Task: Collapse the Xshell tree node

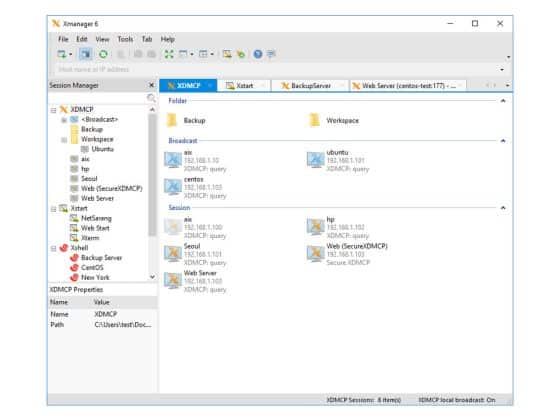Action: (54, 248)
